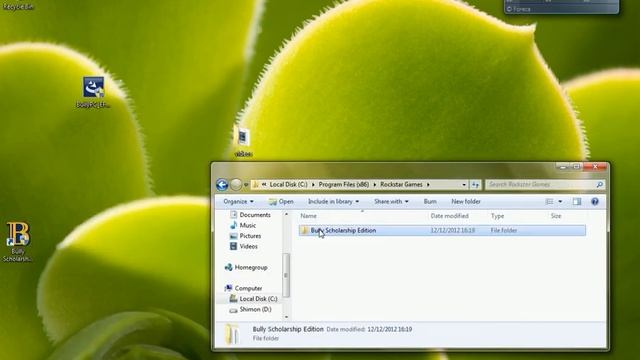Select Local Disk (C:) in navigation tree

coord(253,299)
